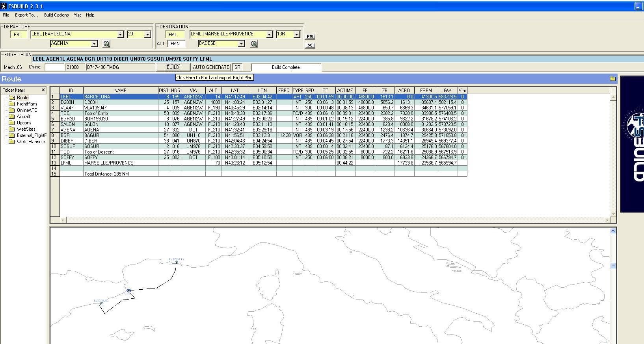The height and width of the screenshot is (344, 644).
Task: Select the Web_Planners folder
Action: pyautogui.click(x=27, y=142)
